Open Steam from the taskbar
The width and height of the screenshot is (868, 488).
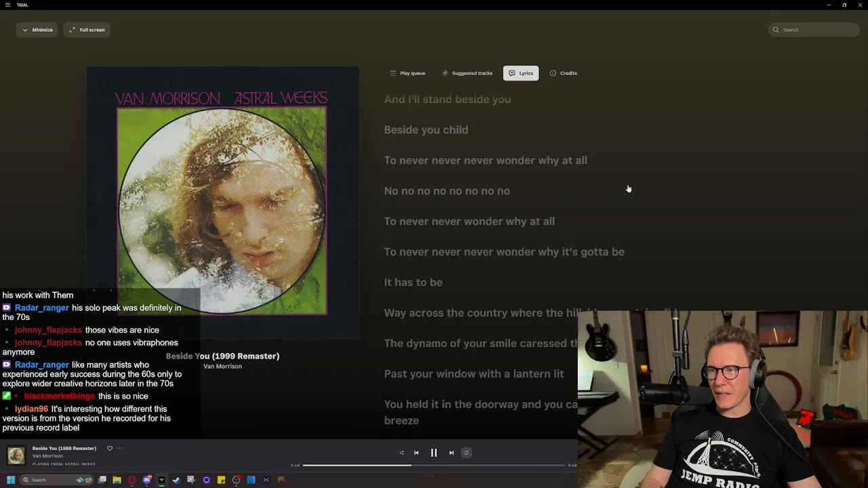point(176,480)
